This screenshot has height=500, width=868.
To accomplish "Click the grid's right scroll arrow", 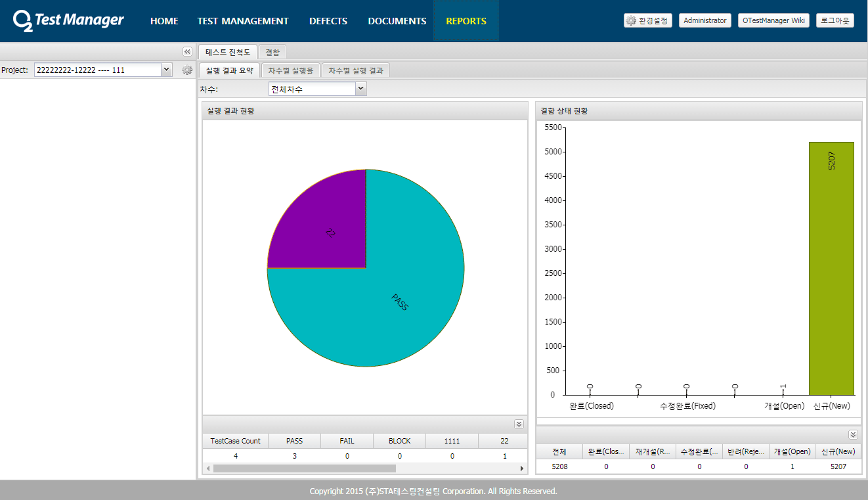I will coord(523,468).
